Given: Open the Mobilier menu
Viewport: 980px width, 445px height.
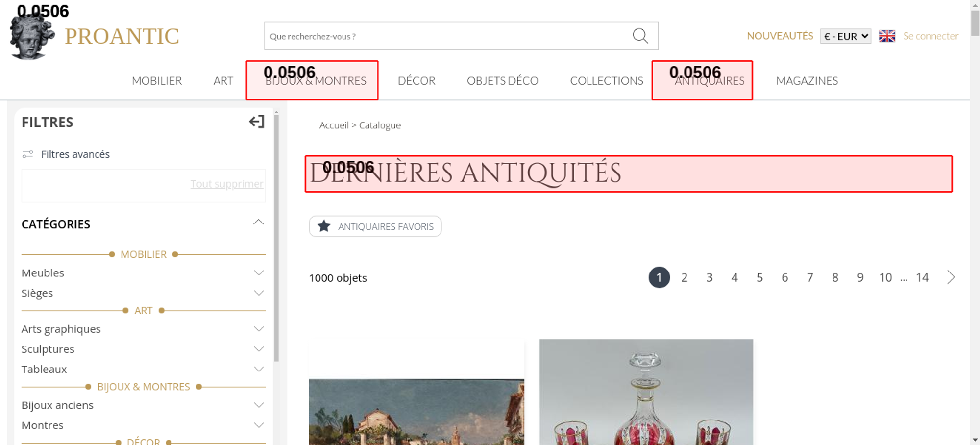Looking at the screenshot, I should tap(157, 81).
